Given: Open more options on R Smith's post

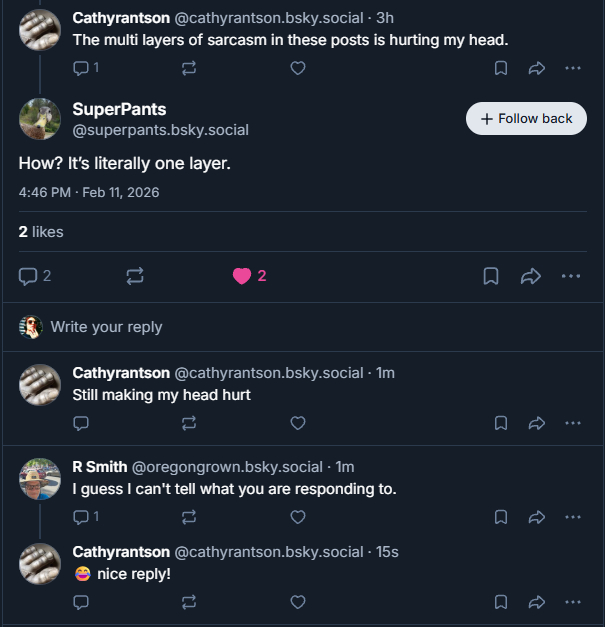Looking at the screenshot, I should click(572, 517).
